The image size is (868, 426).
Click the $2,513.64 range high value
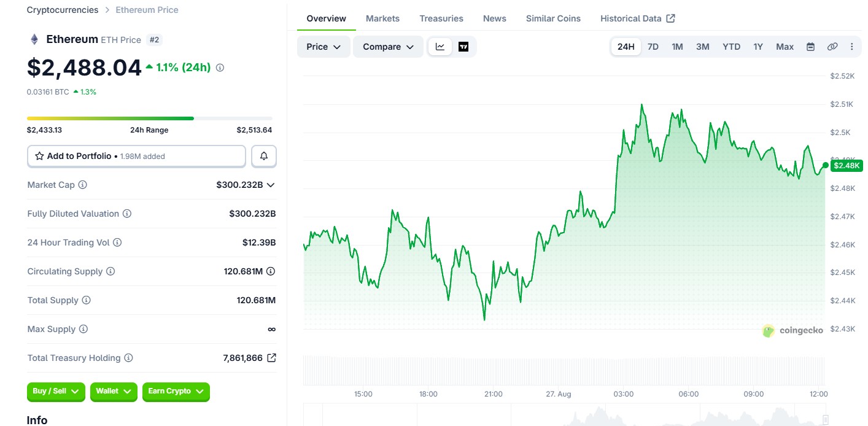click(254, 130)
